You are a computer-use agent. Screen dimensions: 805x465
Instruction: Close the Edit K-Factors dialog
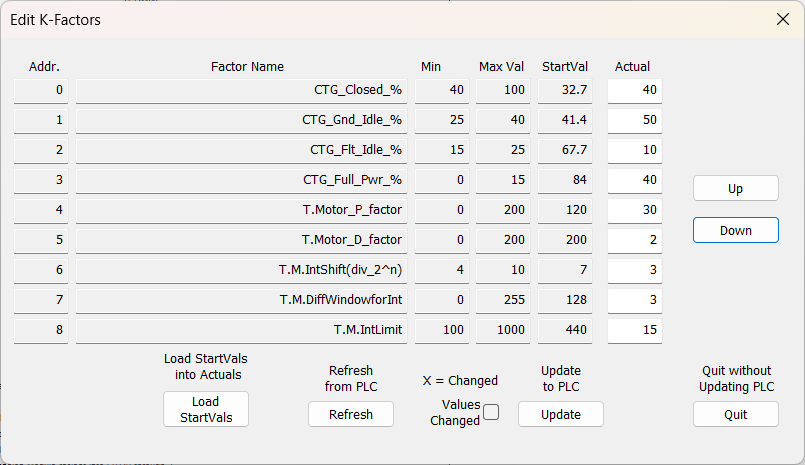[x=782, y=20]
